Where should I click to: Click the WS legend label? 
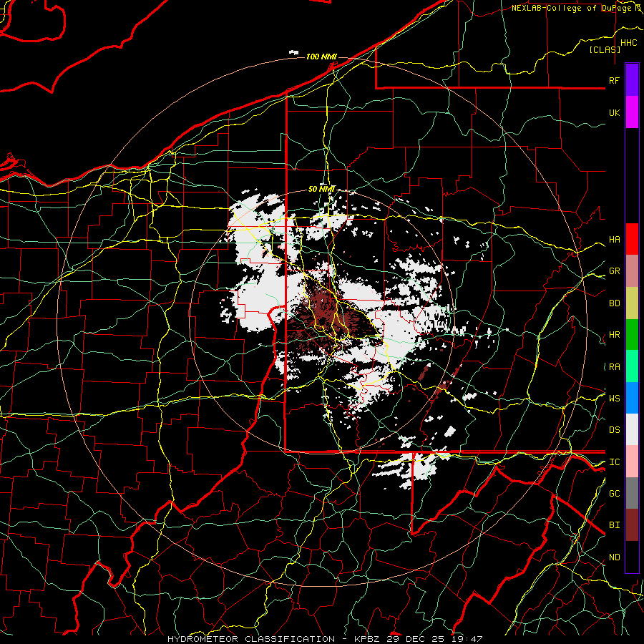click(x=614, y=398)
